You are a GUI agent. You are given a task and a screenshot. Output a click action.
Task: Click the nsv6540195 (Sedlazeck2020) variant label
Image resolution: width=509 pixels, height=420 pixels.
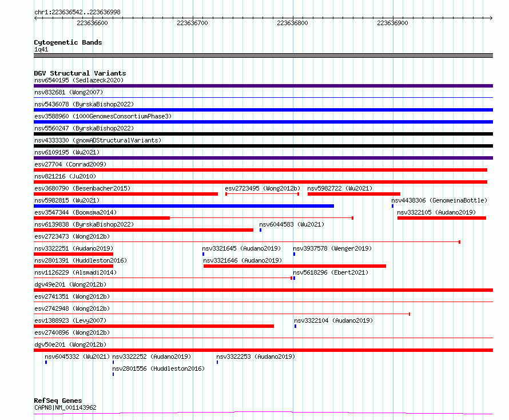click(79, 80)
